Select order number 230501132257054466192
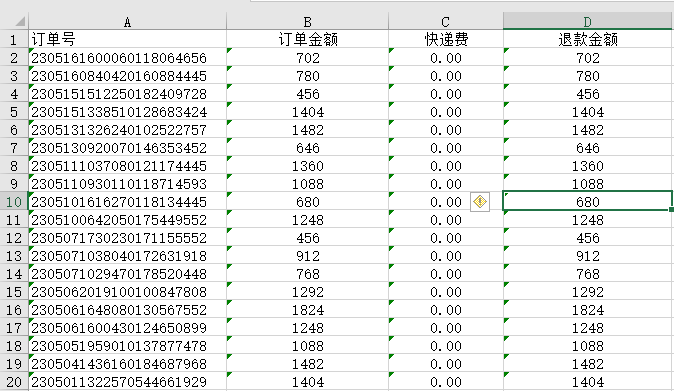674x391 pixels. point(127,382)
